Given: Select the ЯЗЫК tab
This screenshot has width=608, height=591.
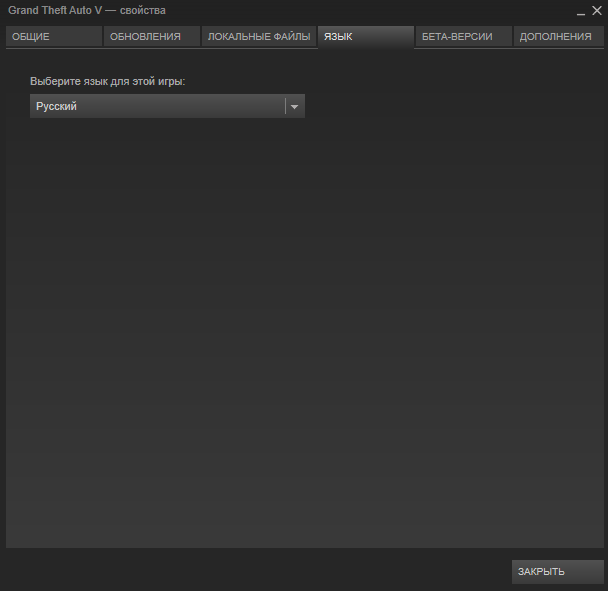Looking at the screenshot, I should [x=366, y=36].
